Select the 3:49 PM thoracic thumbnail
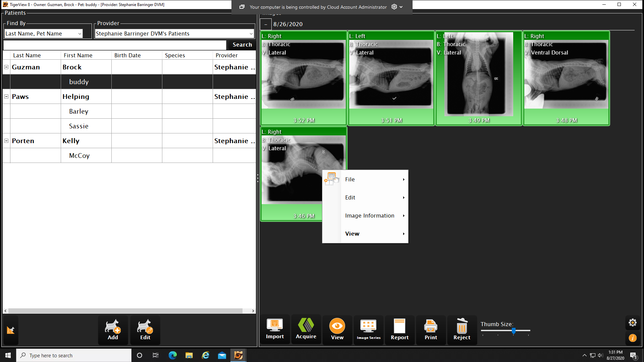The width and height of the screenshot is (644, 362). tap(479, 78)
